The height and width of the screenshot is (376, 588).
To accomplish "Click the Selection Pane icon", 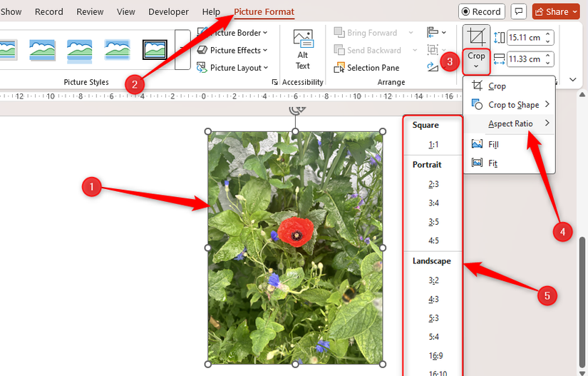I will coord(339,68).
